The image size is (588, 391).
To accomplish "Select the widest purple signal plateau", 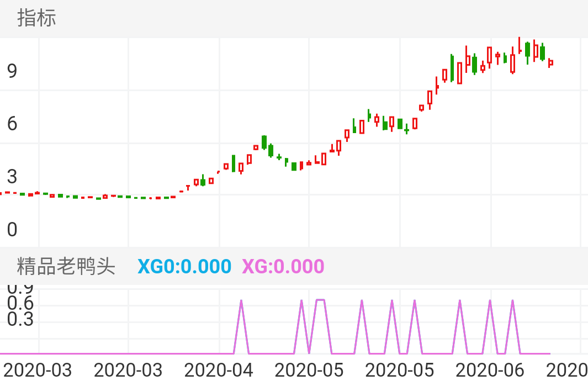I will [x=319, y=301].
